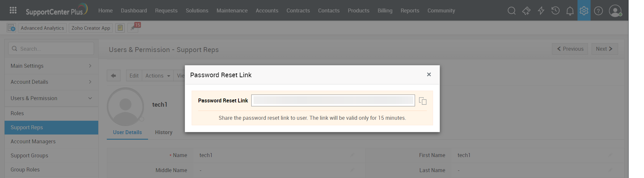The height and width of the screenshot is (178, 644).
Task: Click the pinned announcements icon with badge 15
Action: pyautogui.click(x=134, y=27)
